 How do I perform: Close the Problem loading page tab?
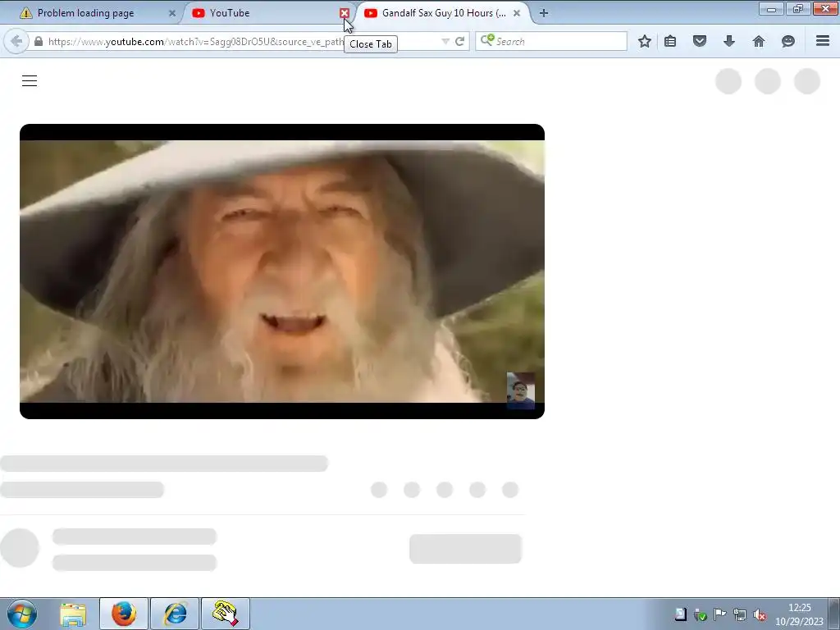coord(172,13)
